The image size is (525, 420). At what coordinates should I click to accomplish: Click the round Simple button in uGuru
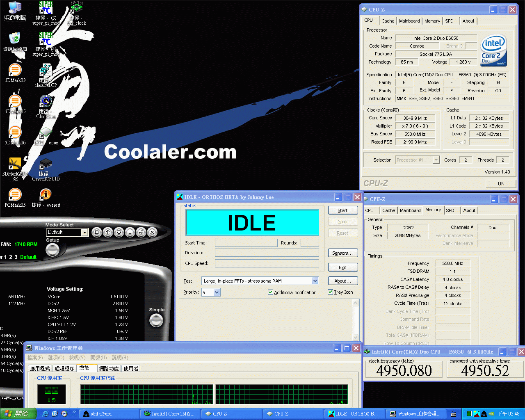point(156,320)
